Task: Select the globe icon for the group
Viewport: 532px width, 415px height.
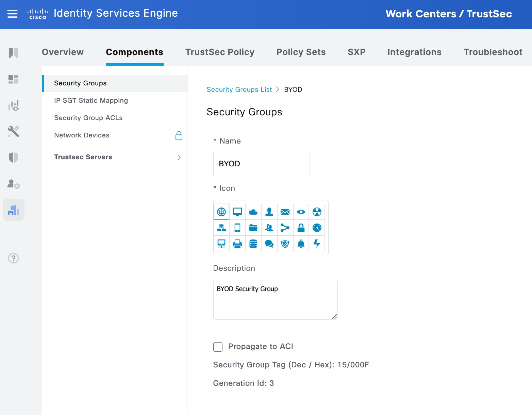Action: coord(221,212)
